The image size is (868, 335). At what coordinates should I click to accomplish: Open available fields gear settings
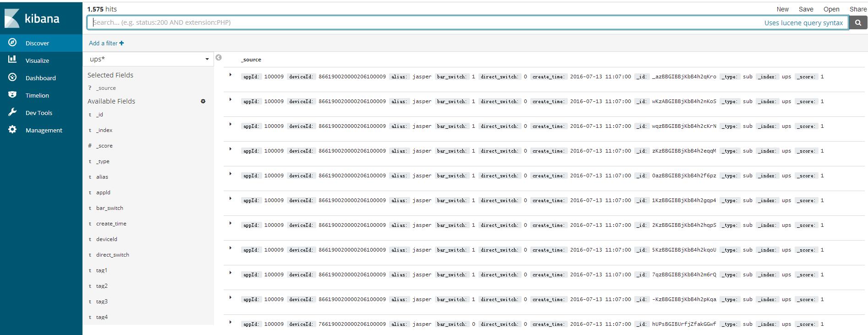click(x=203, y=101)
